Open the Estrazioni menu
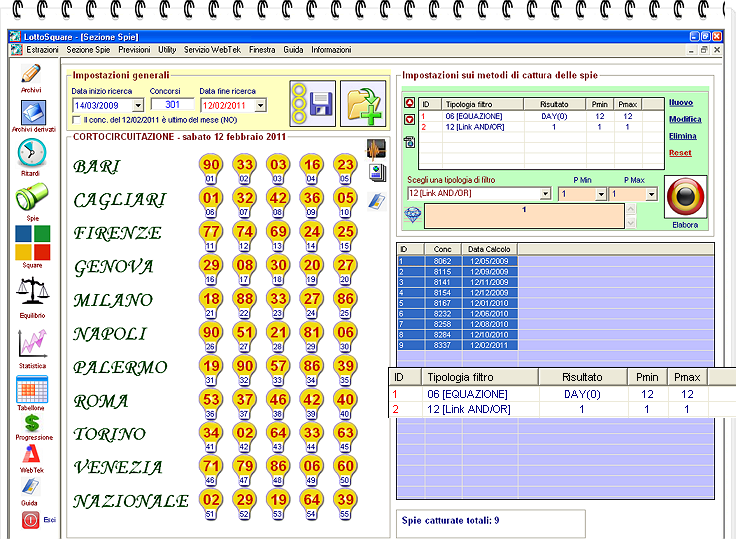Viewport: 736px width, 539px height. click(42, 50)
